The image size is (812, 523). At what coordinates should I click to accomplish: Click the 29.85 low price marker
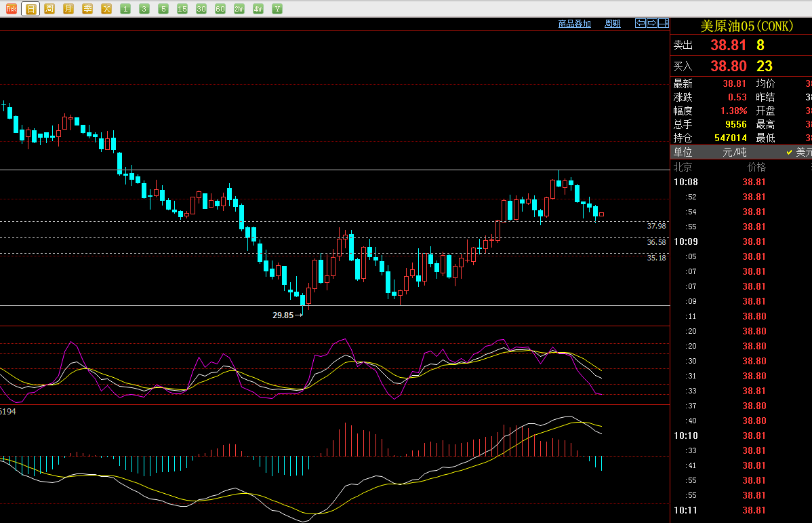pos(283,315)
